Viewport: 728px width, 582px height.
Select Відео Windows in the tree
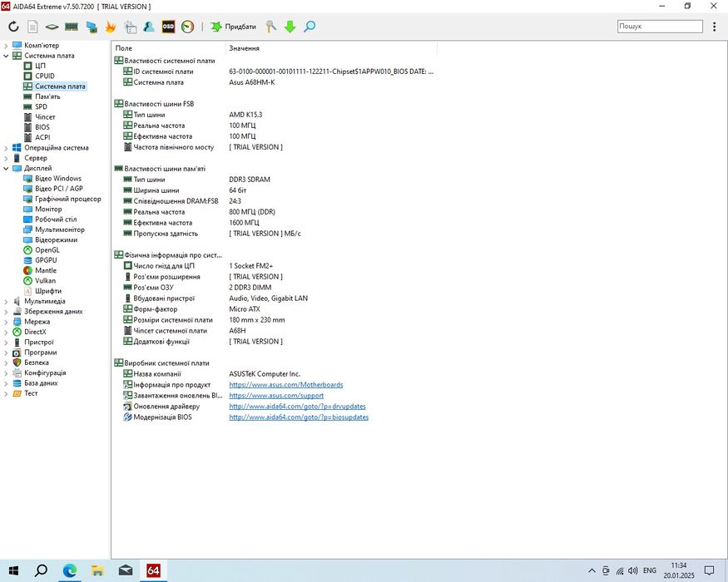point(58,179)
